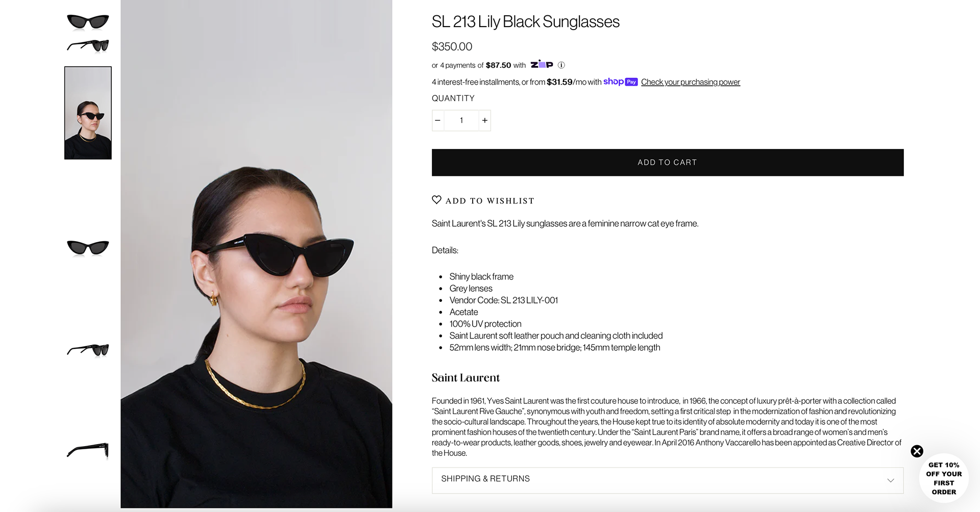This screenshot has height=512, width=980.
Task: Click the Zip info icon
Action: 561,65
